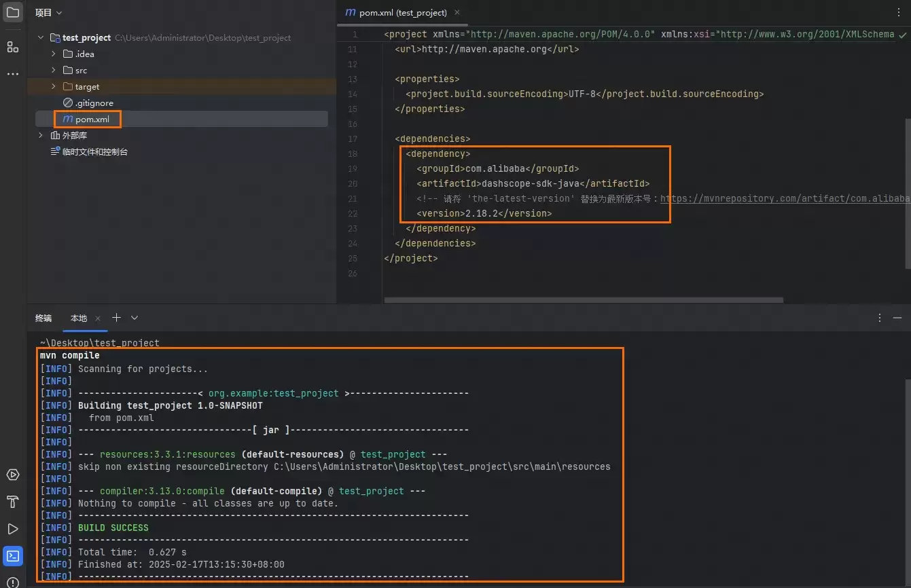The image size is (911, 588).
Task: Select 临时文件和控制台 node
Action: pos(89,152)
